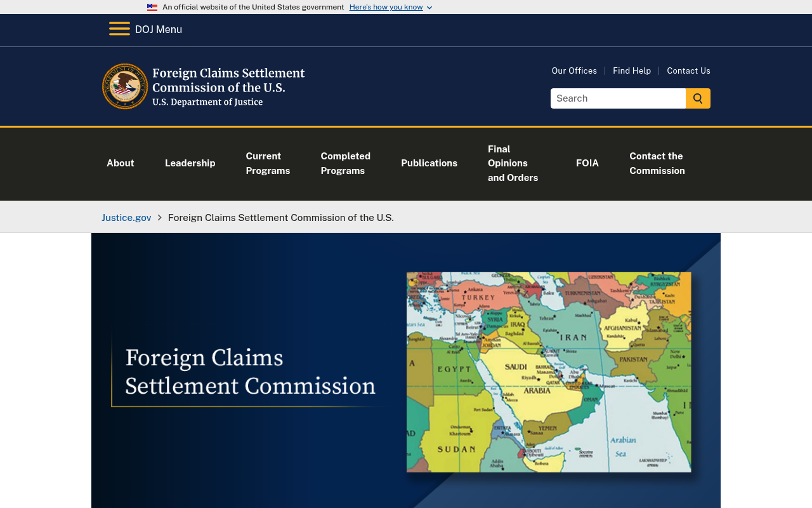The image size is (812, 508).
Task: Click the chevron beside 'Here's how you know'
Action: coord(429,8)
